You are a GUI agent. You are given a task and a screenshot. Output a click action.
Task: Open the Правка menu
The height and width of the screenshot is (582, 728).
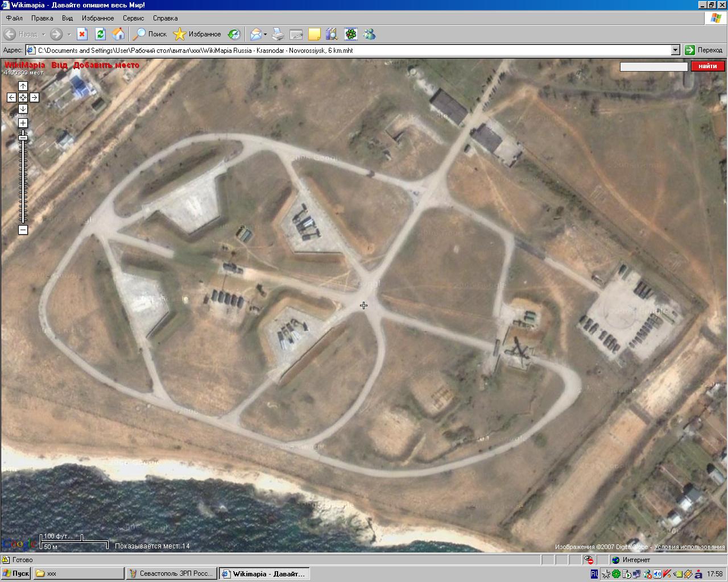tap(42, 18)
